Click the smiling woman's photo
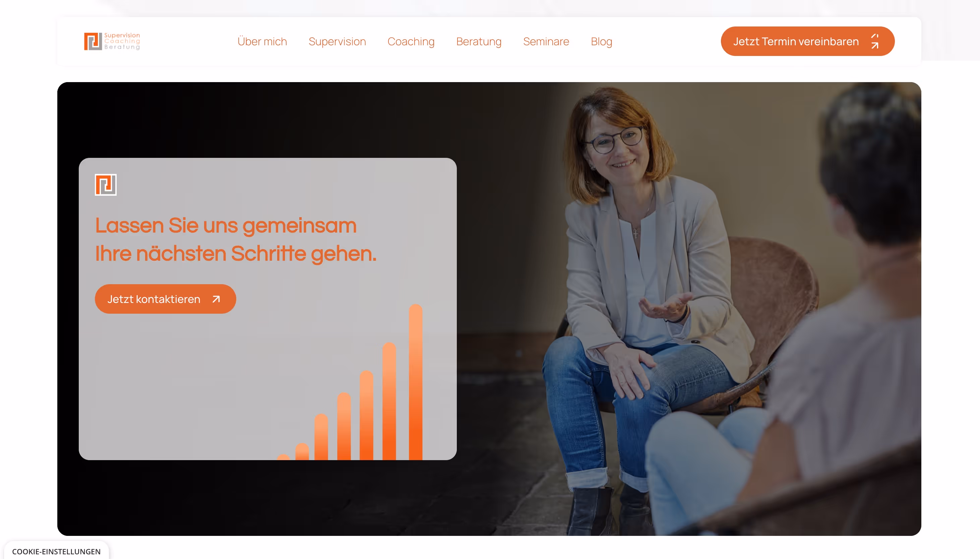Screen dimensions: 980x559 point(653,307)
